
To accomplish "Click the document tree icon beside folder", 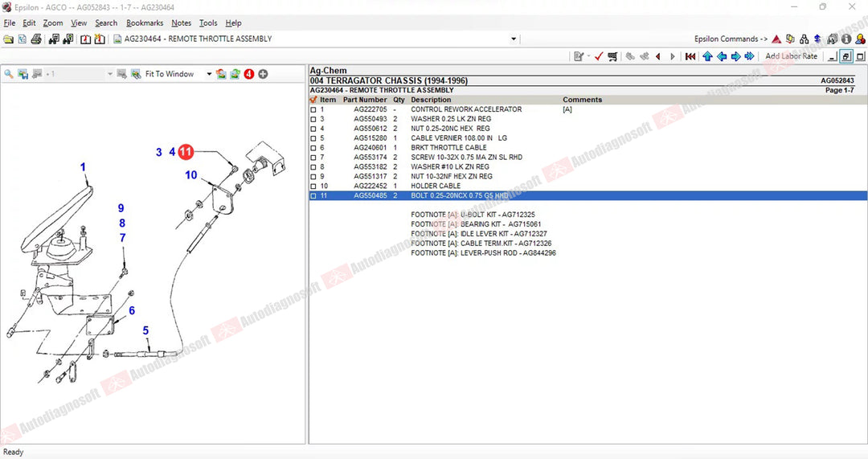I will tap(23, 39).
